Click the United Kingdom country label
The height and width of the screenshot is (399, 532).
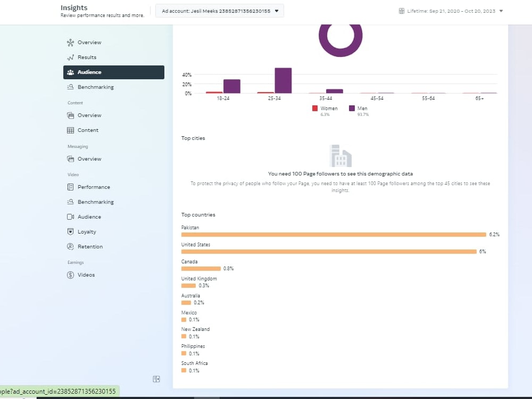(199, 279)
